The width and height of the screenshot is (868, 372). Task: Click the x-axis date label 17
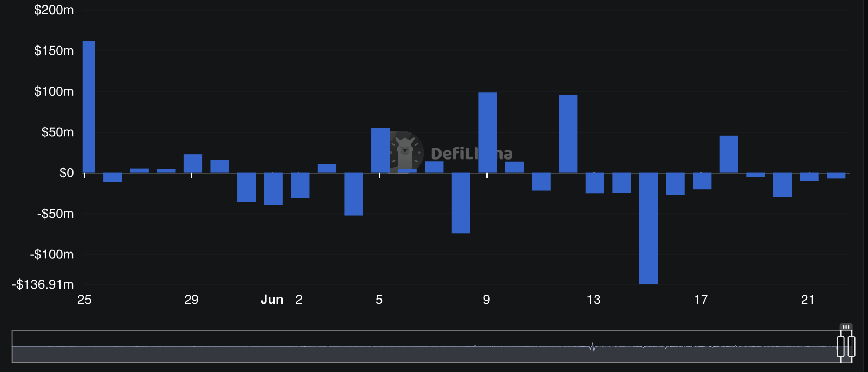pyautogui.click(x=701, y=300)
